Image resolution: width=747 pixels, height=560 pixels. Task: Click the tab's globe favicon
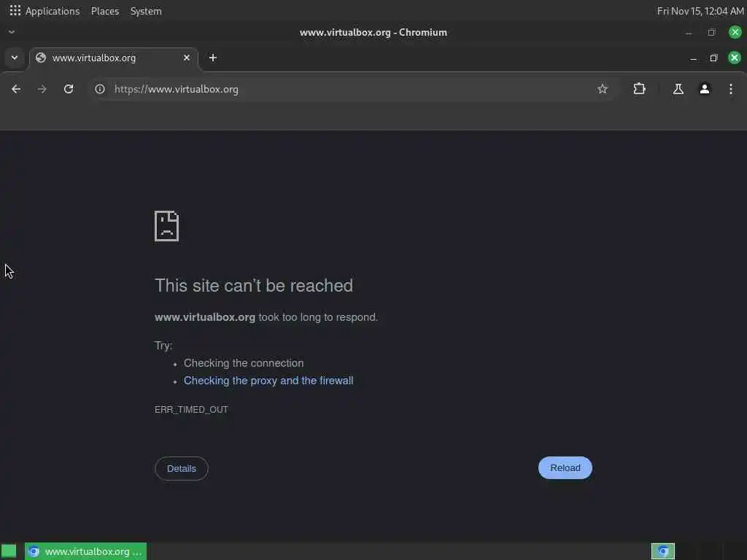(x=41, y=58)
